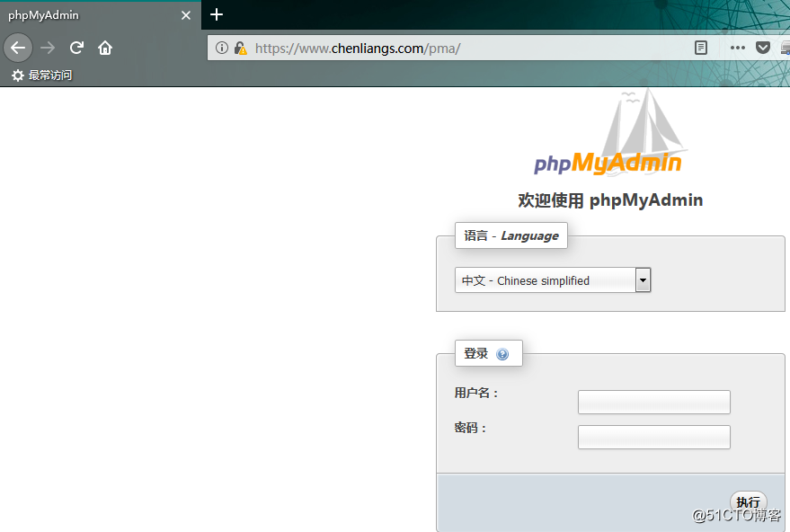Click the 执行 submit button
Screen dimensions: 790x532
coord(748,502)
